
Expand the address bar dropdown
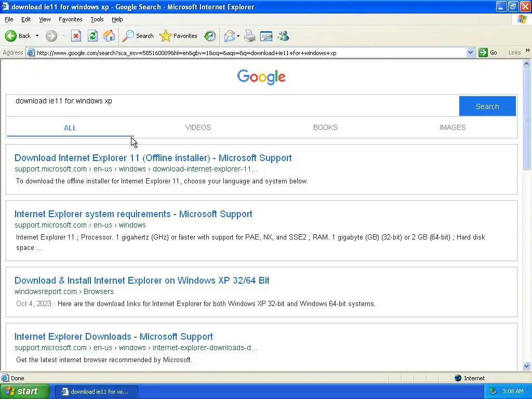click(x=470, y=52)
